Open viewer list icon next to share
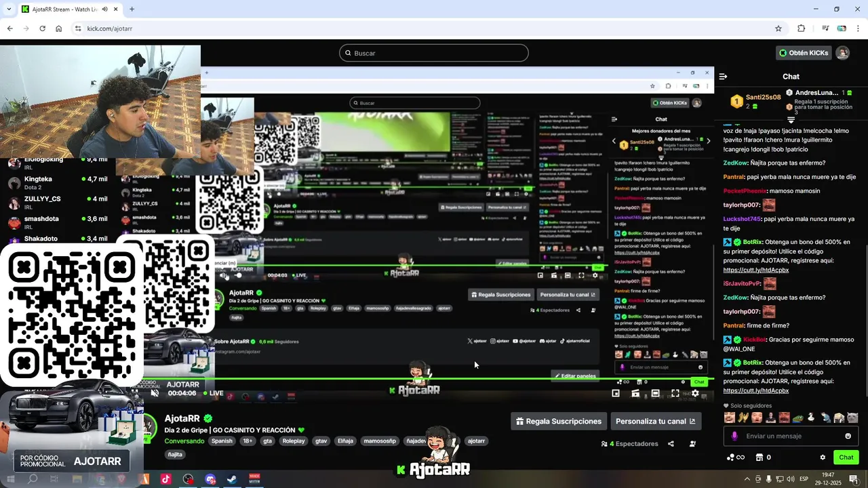This screenshot has width=868, height=488. [x=692, y=444]
